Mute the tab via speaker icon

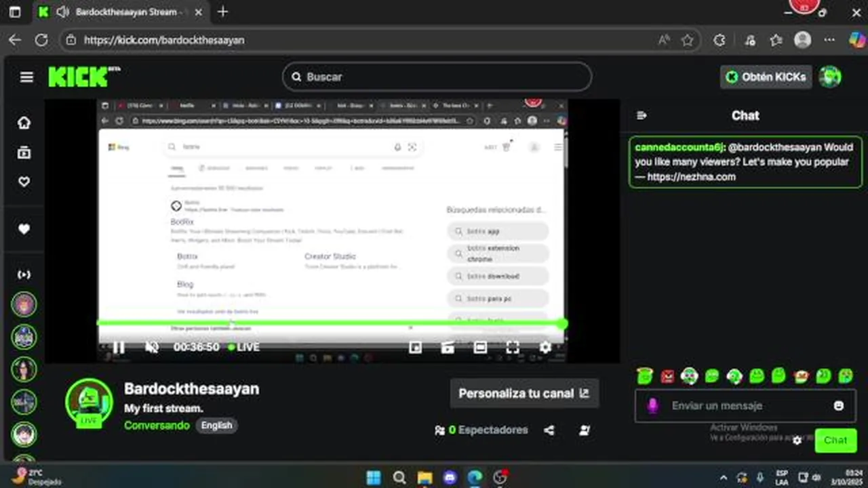tap(63, 12)
